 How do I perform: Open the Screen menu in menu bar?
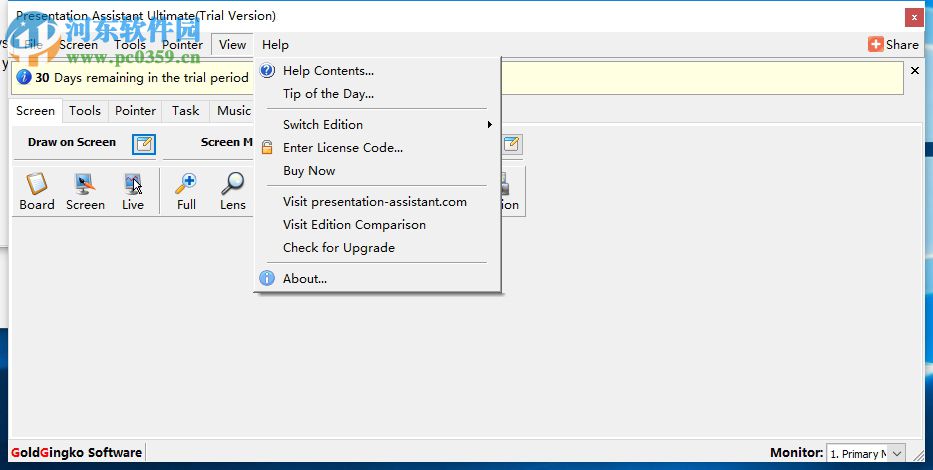[79, 45]
